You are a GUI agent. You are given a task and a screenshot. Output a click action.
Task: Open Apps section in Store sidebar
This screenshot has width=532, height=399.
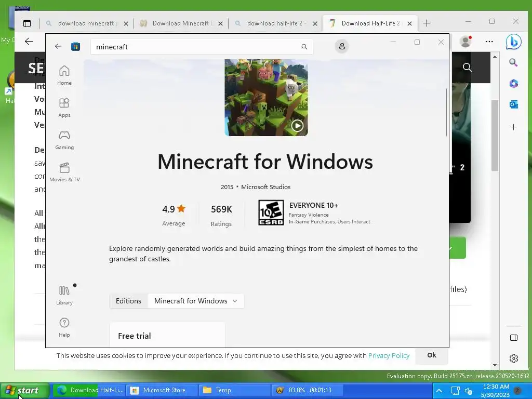point(64,108)
